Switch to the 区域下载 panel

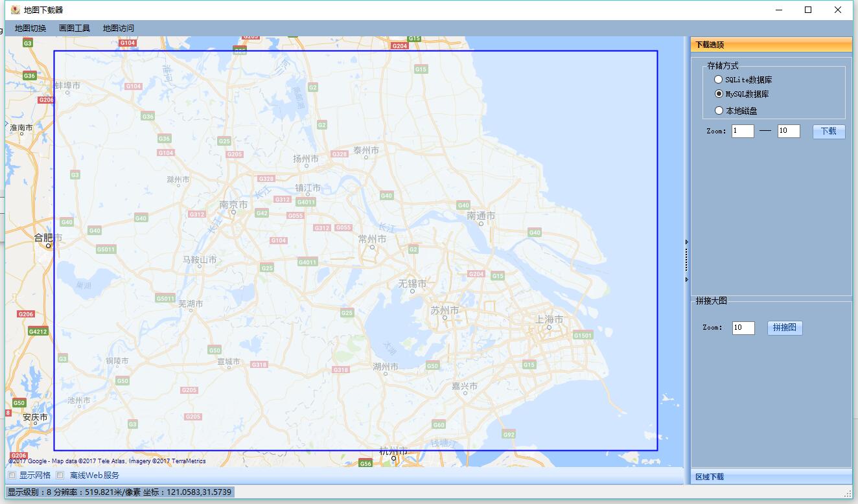771,477
